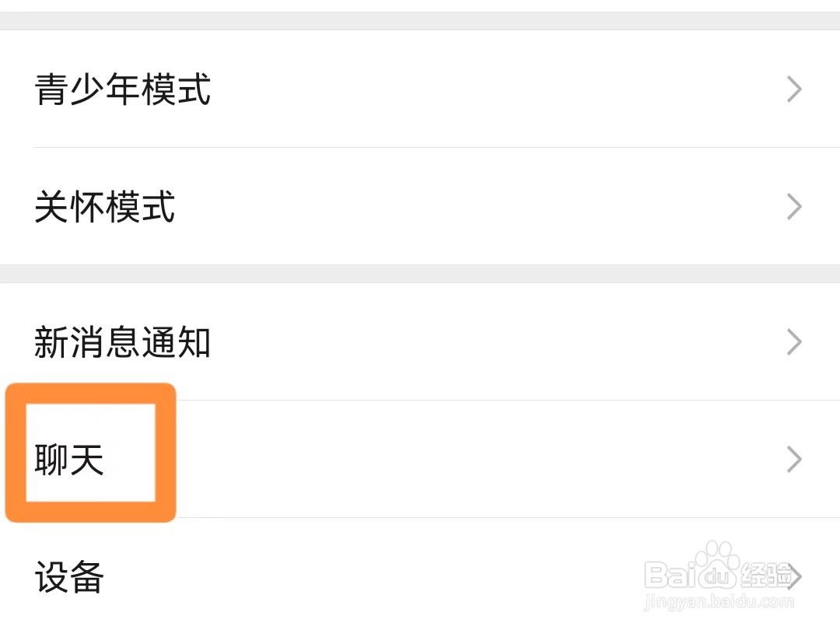Expand the Devices row chevron
Screen dimensions: 840x630
pyautogui.click(x=794, y=577)
